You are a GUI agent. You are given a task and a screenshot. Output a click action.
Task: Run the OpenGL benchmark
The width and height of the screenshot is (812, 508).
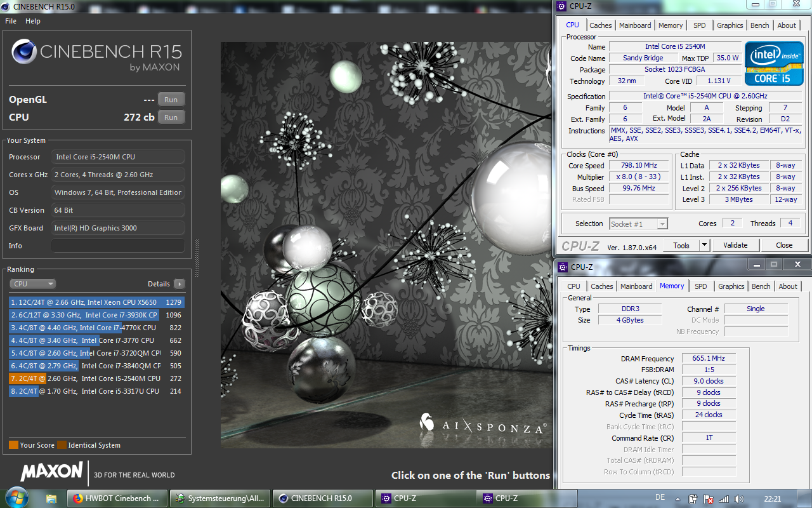(171, 100)
